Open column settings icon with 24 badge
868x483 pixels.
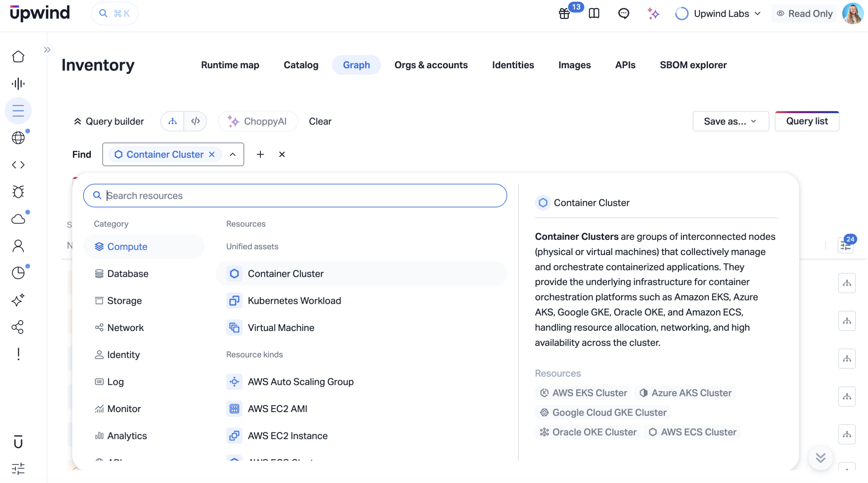tap(846, 245)
